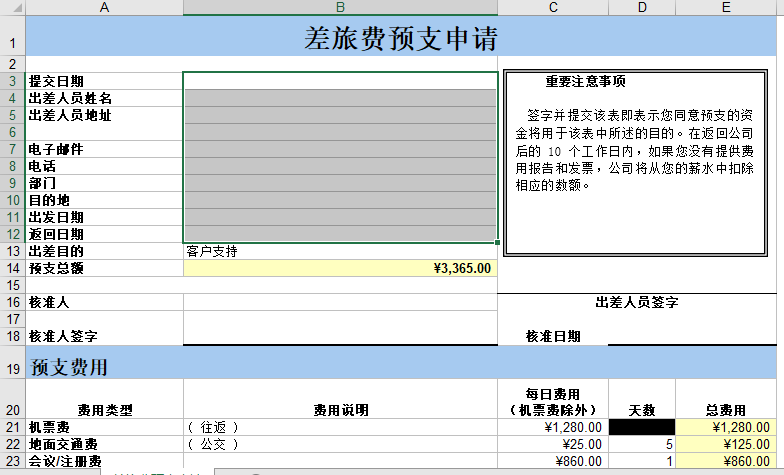784x475 pixels.
Task: Select column D header
Action: [x=642, y=8]
